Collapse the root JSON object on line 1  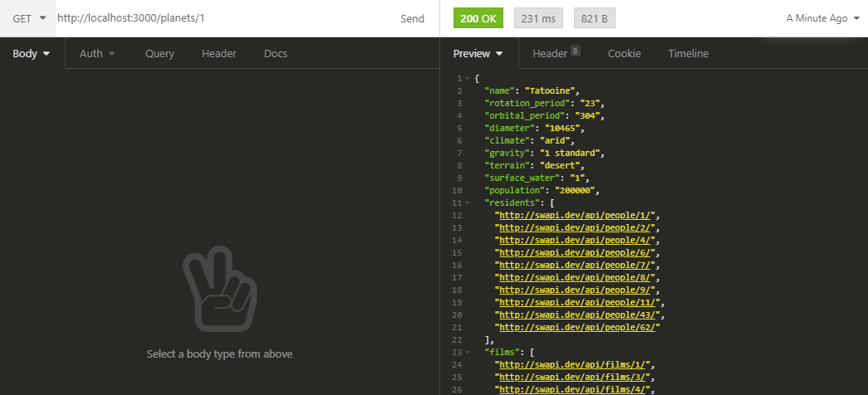click(467, 78)
